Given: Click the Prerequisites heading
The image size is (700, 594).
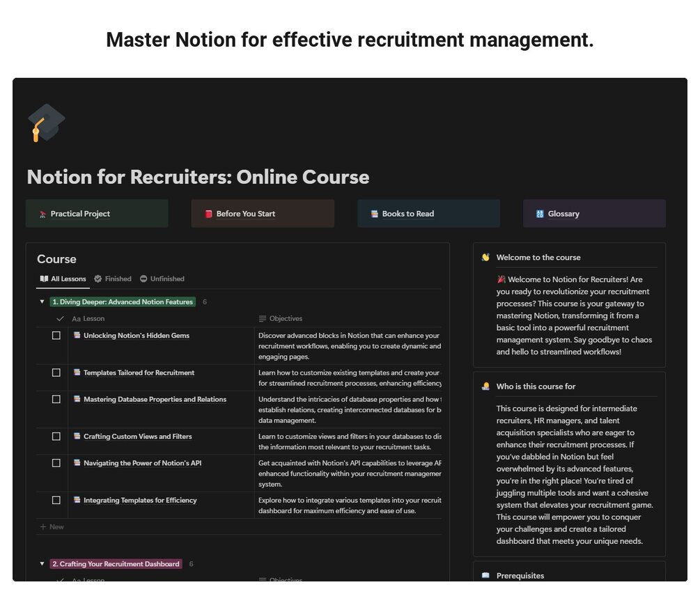Looking at the screenshot, I should pyautogui.click(x=520, y=576).
